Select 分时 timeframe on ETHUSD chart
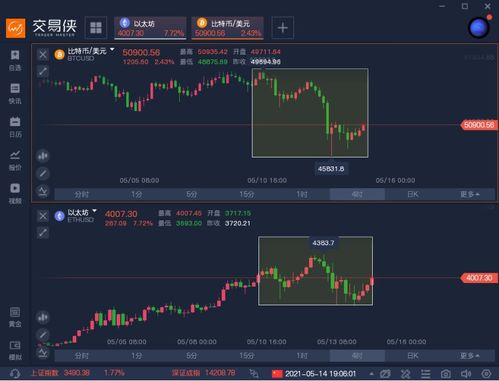 82,356
